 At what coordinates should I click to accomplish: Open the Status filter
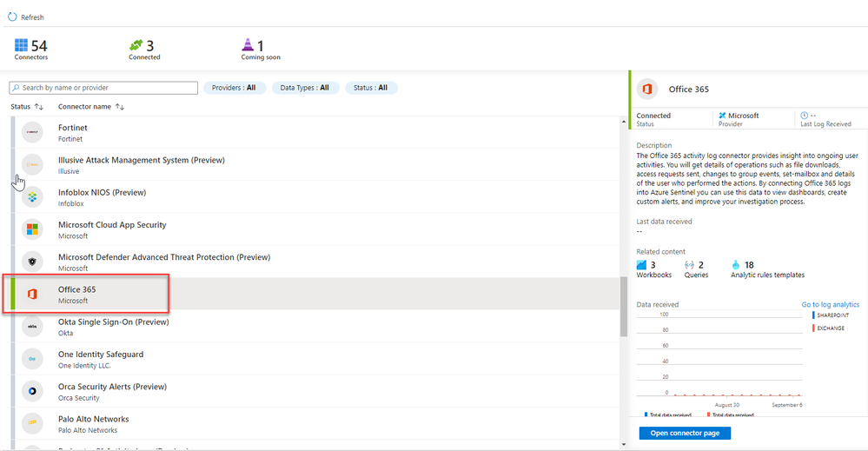pyautogui.click(x=371, y=88)
